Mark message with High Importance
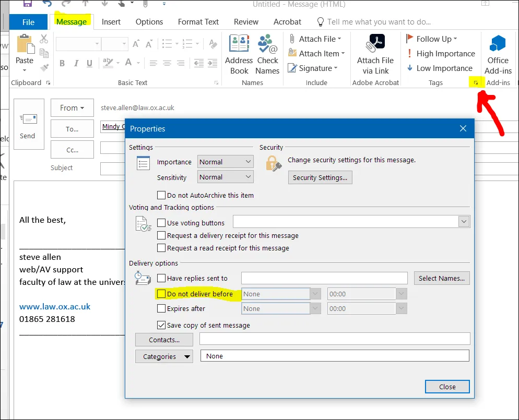519x420 pixels. click(x=441, y=53)
